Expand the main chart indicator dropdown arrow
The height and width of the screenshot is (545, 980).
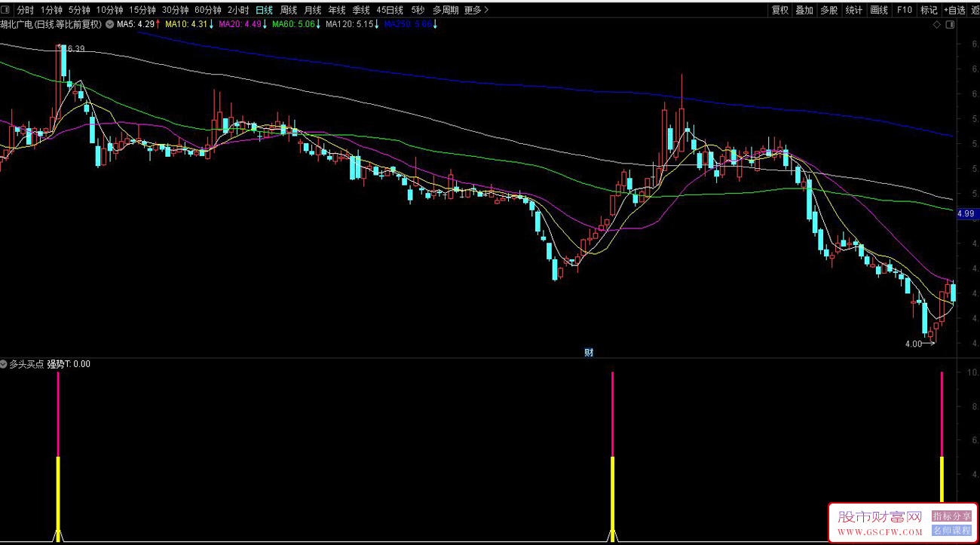pyautogui.click(x=110, y=24)
